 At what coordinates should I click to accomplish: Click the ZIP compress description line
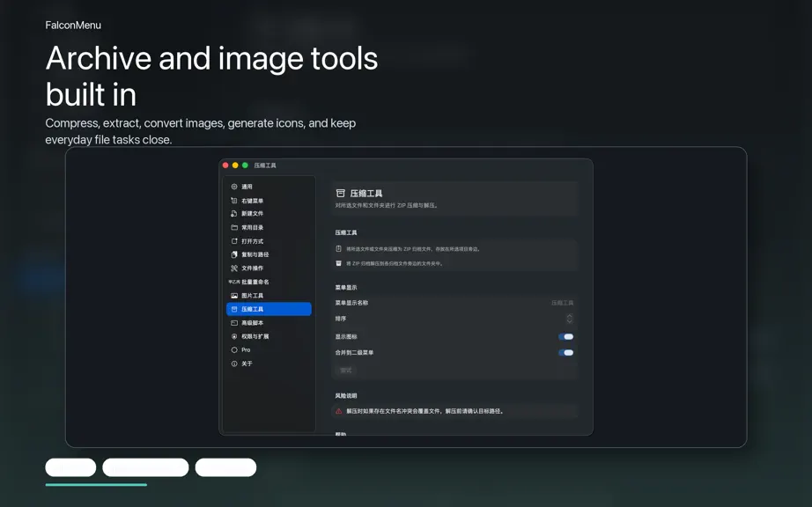tap(414, 249)
